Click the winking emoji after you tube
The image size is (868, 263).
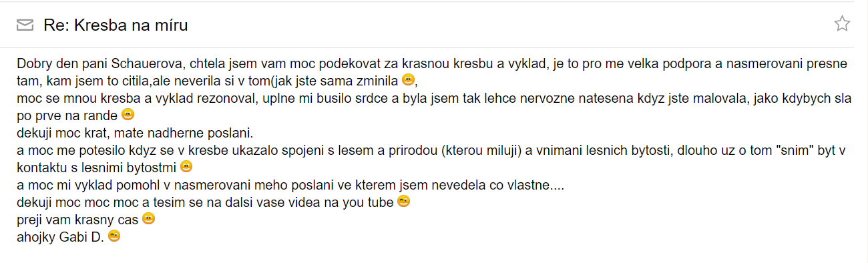(x=403, y=201)
